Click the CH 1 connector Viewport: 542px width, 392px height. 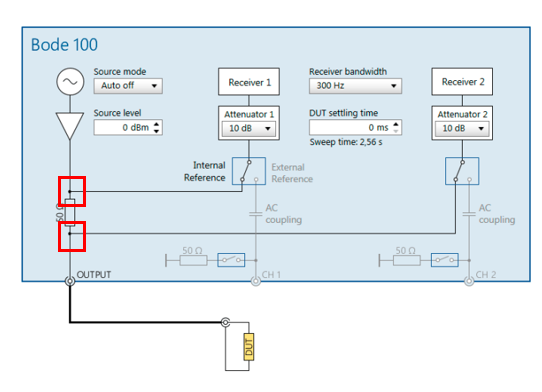[x=256, y=281]
